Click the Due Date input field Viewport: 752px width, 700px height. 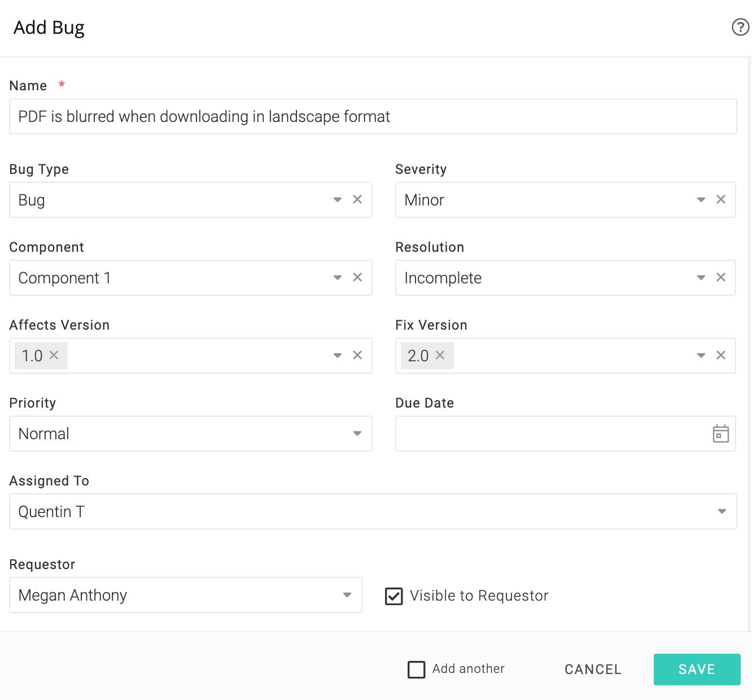[x=550, y=434]
